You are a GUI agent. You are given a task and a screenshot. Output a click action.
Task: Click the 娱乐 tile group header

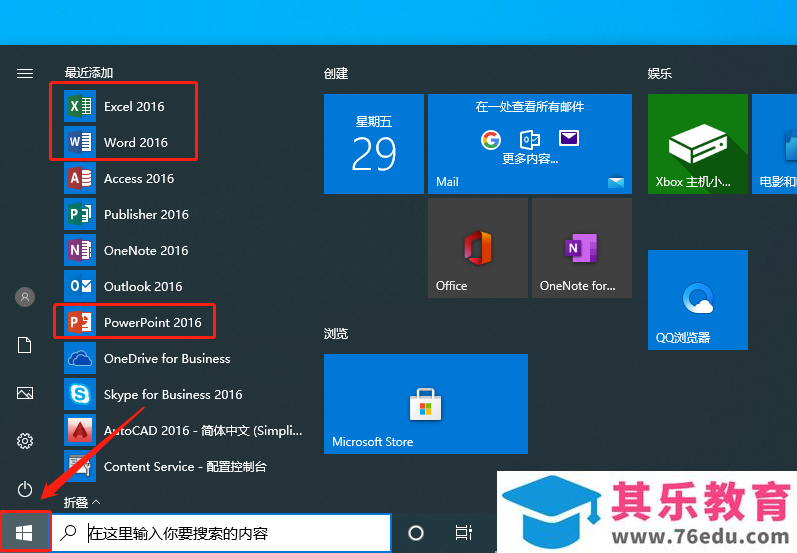pos(660,74)
